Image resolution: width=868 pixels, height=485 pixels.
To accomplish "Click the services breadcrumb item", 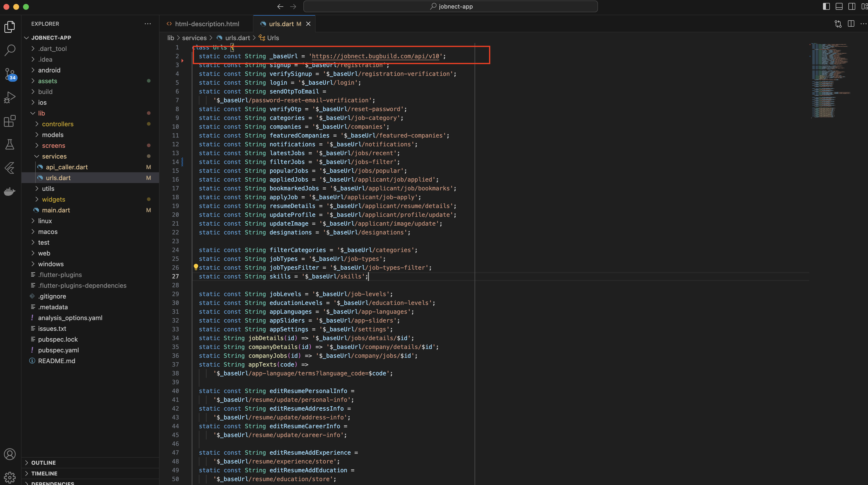I will tap(194, 38).
